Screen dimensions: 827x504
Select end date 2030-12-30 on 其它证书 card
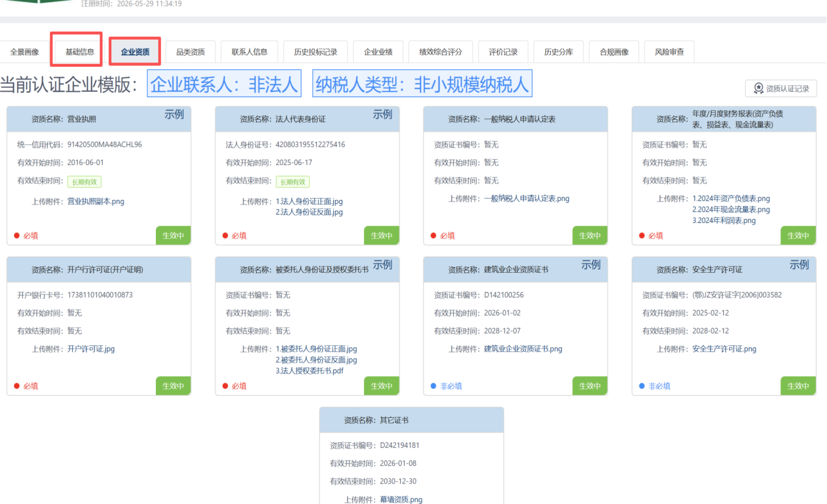click(x=398, y=482)
